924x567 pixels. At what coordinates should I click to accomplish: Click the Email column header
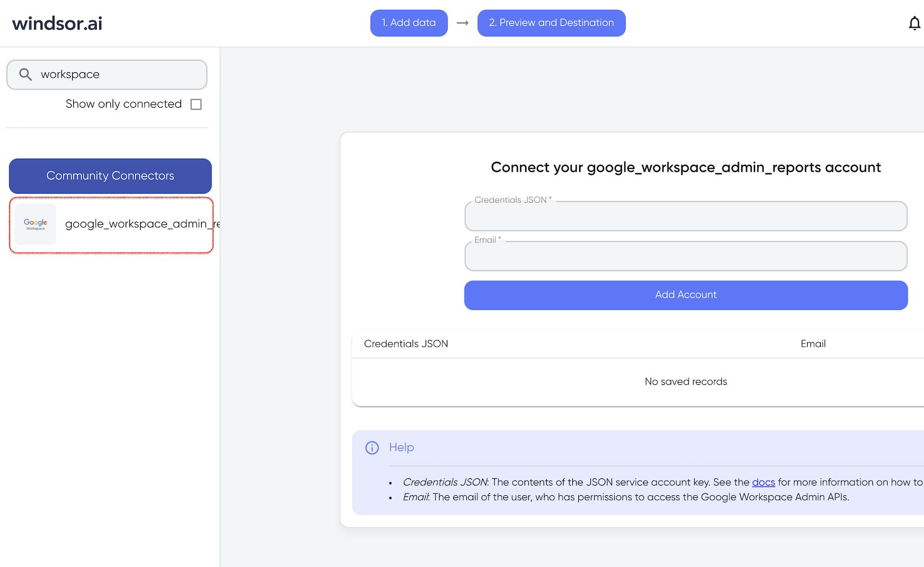click(813, 344)
